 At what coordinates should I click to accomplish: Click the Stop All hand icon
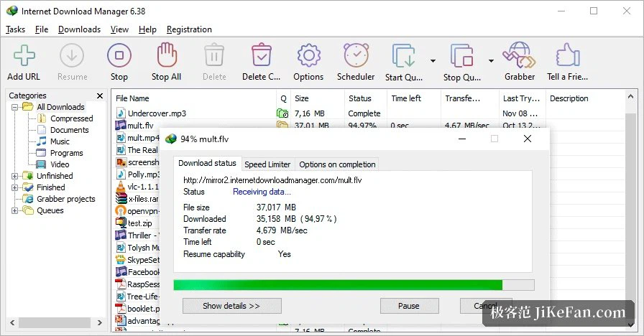coord(167,55)
